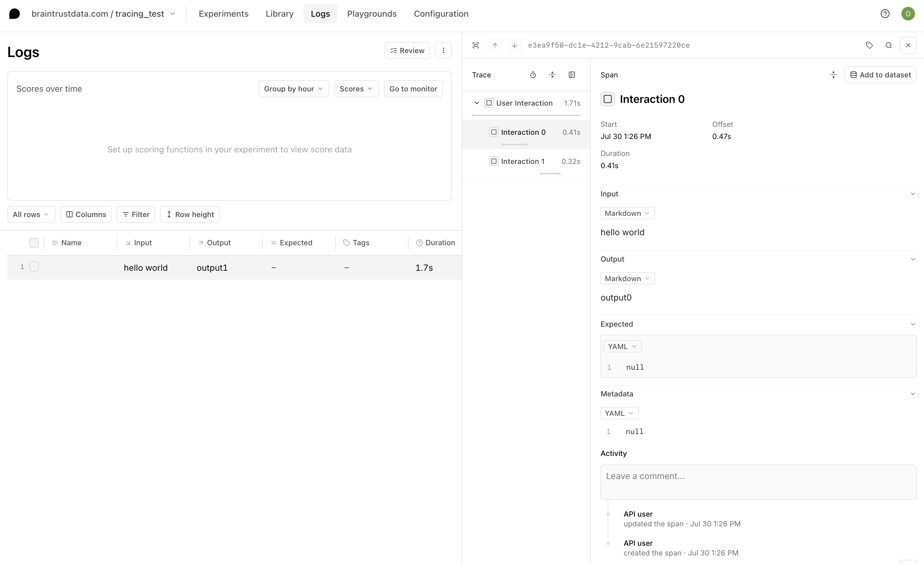Screen dimensions: 924x564
Task: Click Add to dataset button
Action: (880, 75)
